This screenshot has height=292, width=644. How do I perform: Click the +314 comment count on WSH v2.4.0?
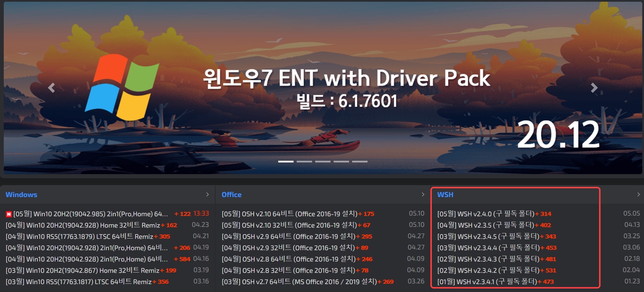(543, 214)
